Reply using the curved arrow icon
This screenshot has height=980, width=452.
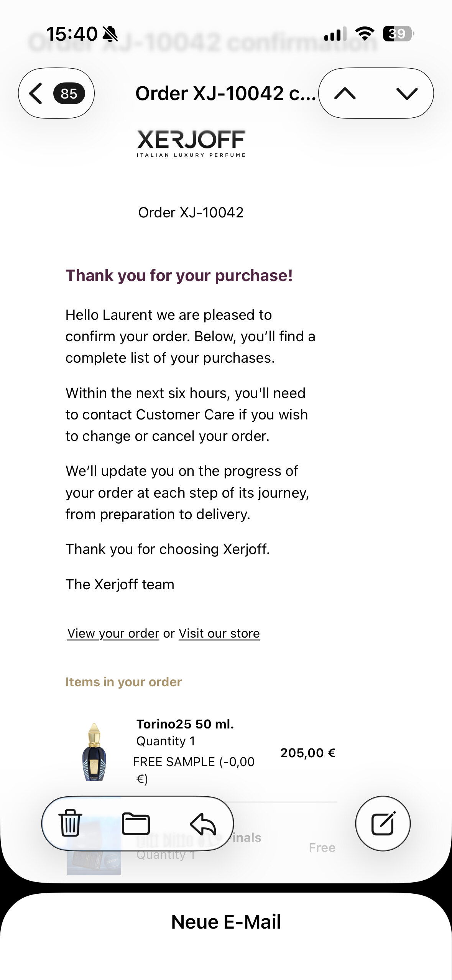click(x=203, y=823)
